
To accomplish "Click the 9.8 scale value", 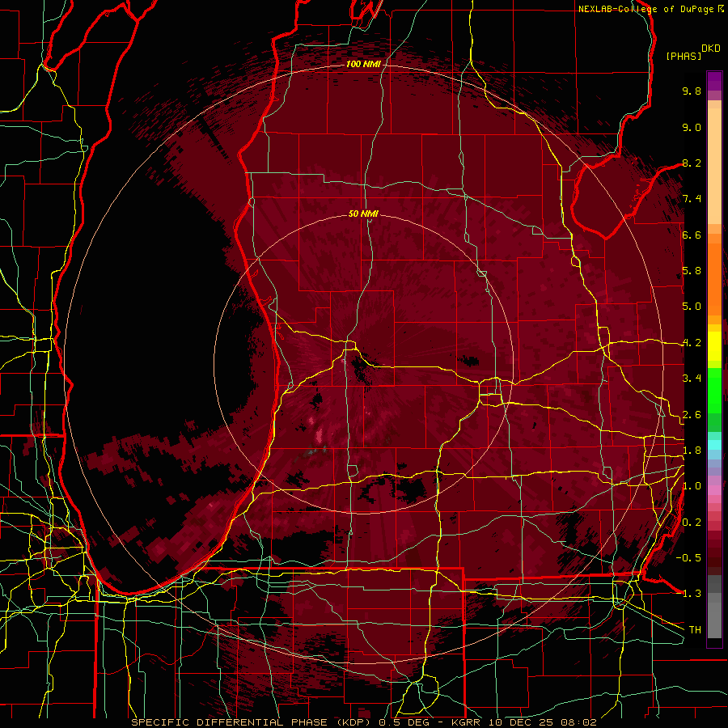I will pos(692,91).
